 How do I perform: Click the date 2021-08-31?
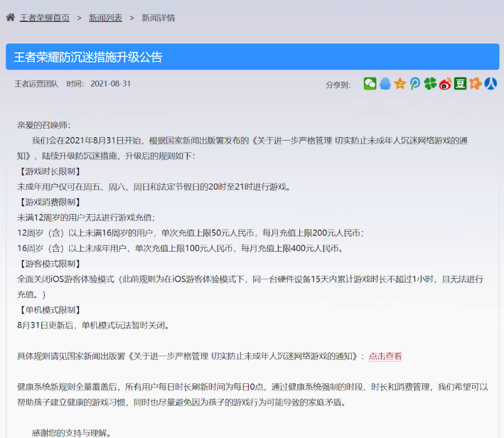click(x=111, y=84)
